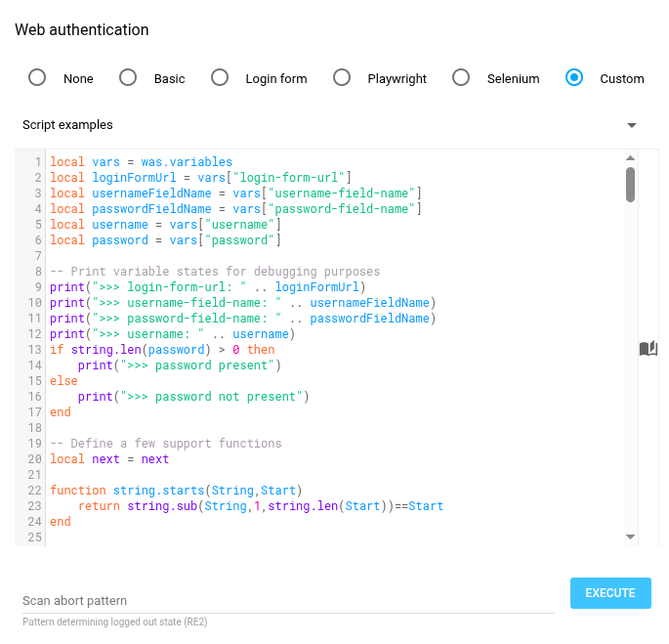The width and height of the screenshot is (669, 644).
Task: Click line number 20 in the gutter
Action: click(36, 459)
